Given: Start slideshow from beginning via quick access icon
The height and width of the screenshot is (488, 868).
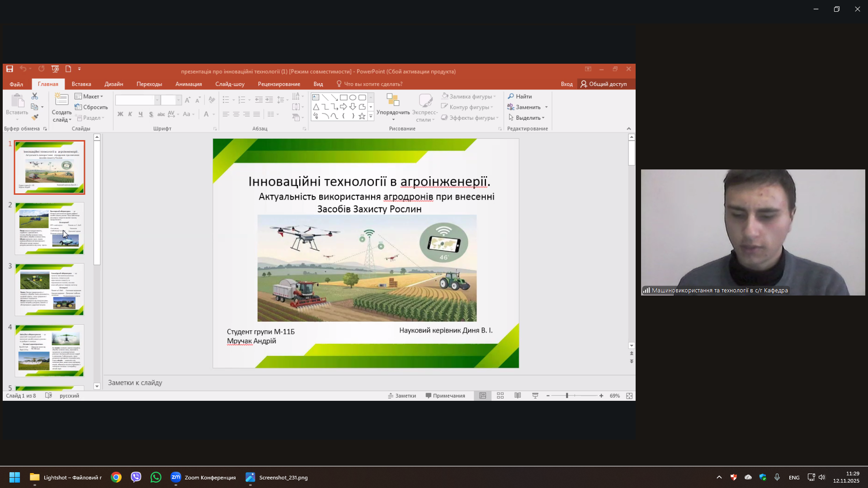Looking at the screenshot, I should [55, 69].
